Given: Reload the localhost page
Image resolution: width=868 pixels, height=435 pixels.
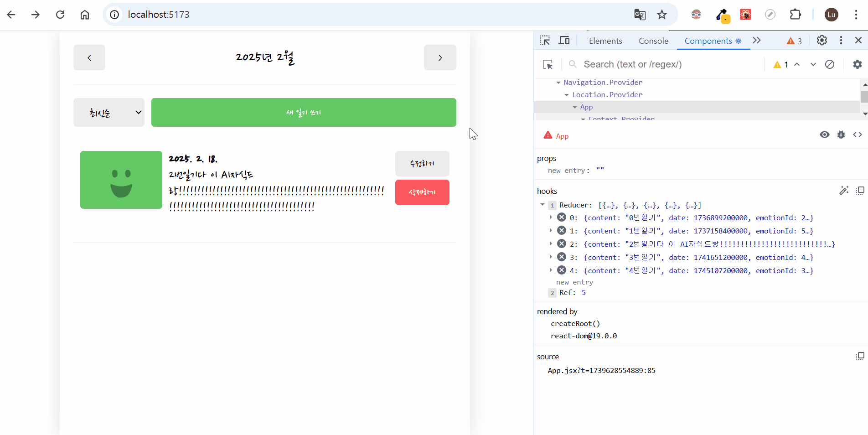Looking at the screenshot, I should pyautogui.click(x=60, y=15).
